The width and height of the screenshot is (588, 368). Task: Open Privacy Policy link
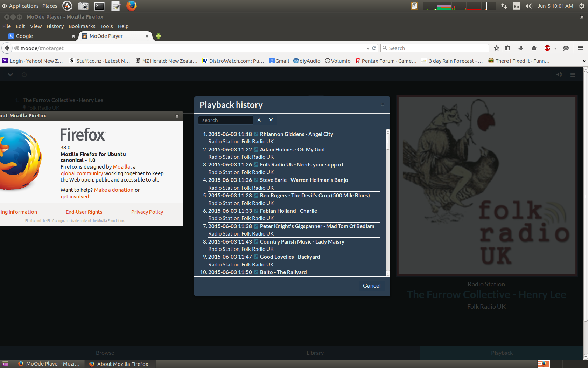tap(147, 212)
